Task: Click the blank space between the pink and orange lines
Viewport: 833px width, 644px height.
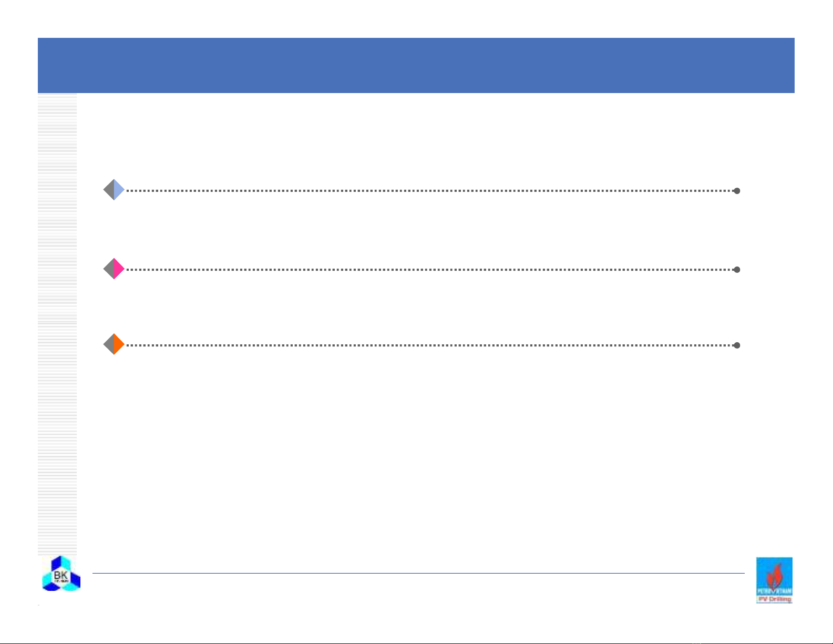Action: pos(420,308)
